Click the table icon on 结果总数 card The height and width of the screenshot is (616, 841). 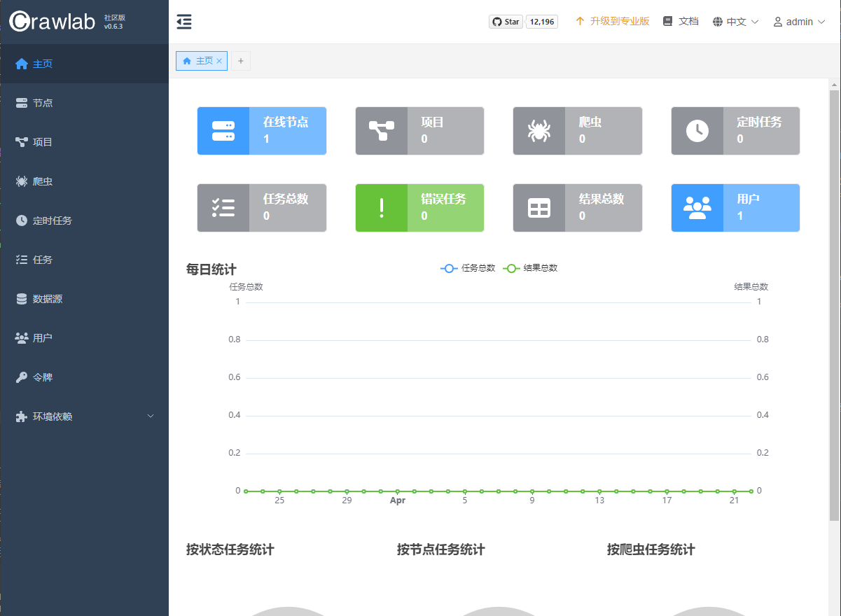539,208
